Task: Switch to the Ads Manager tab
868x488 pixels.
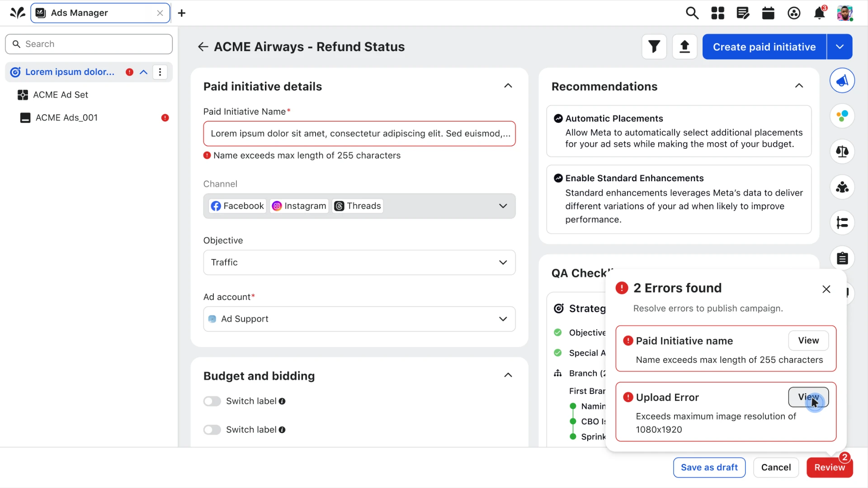Action: 100,13
